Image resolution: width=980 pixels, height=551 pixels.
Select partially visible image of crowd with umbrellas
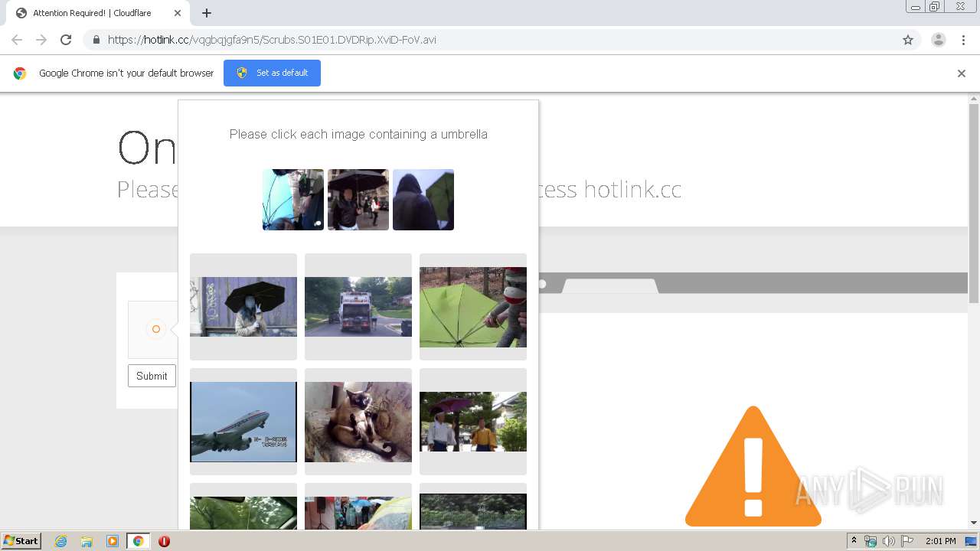[358, 507]
